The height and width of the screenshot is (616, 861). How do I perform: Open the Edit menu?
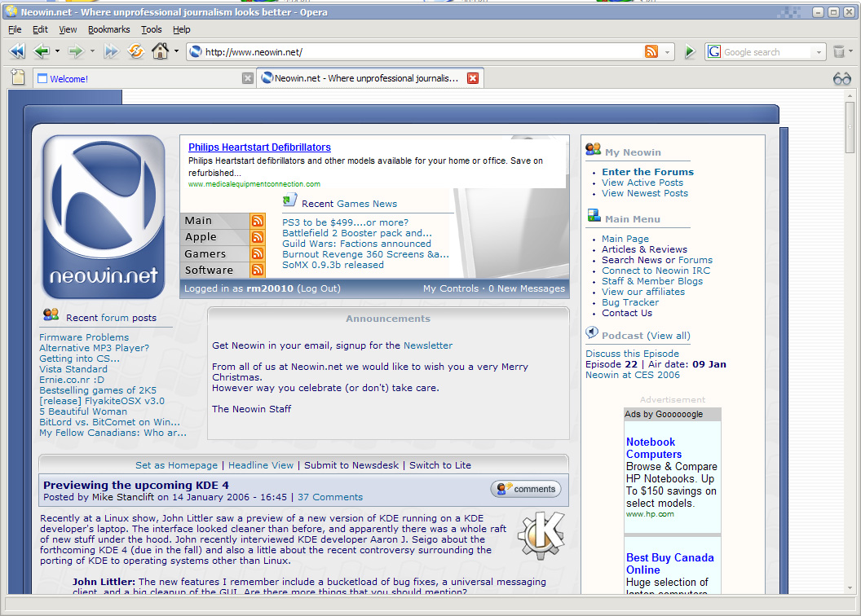click(40, 29)
